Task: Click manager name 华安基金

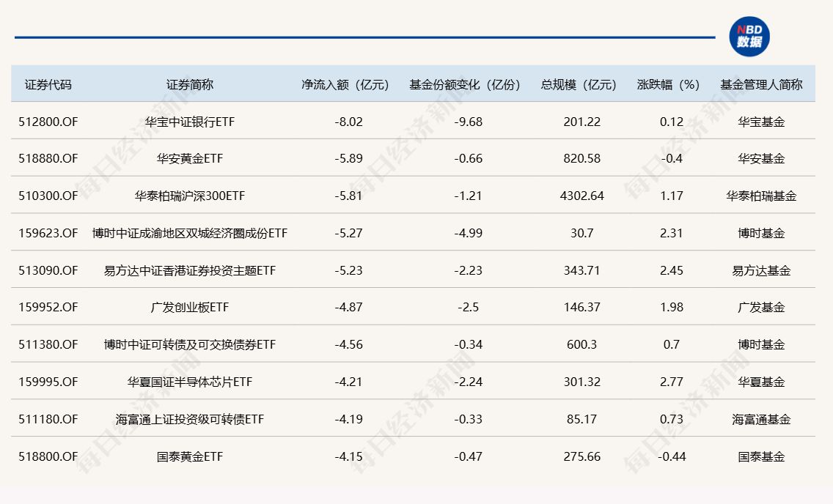Action: click(x=761, y=159)
